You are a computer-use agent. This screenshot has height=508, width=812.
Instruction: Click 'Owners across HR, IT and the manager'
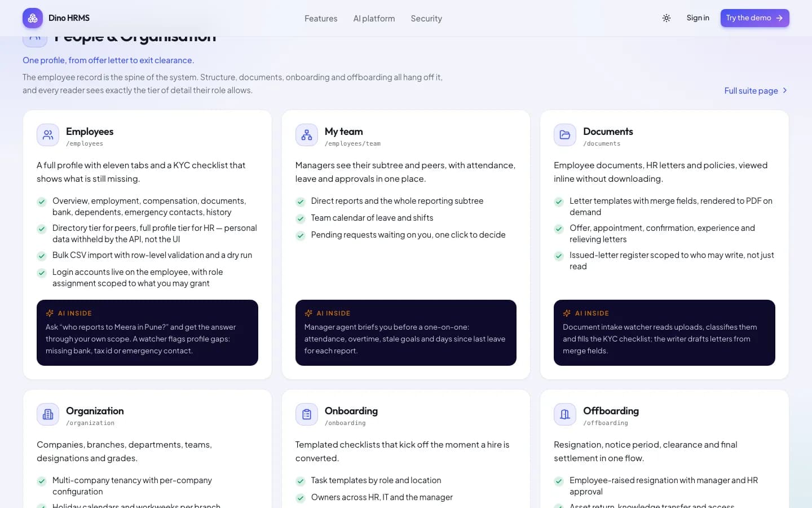click(x=382, y=497)
